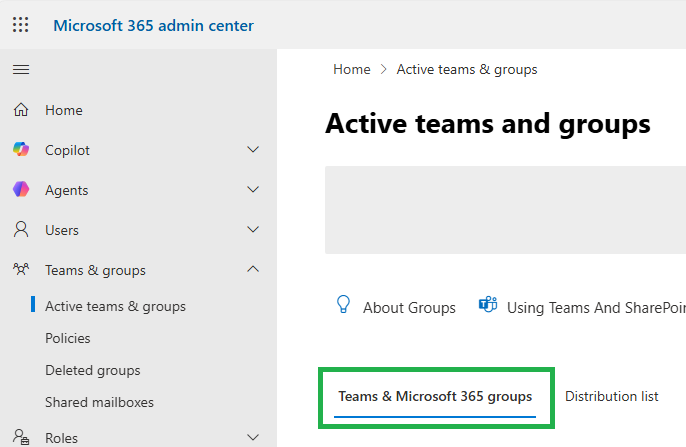686x447 pixels.
Task: Switch to the Distribution list tab
Action: [612, 397]
